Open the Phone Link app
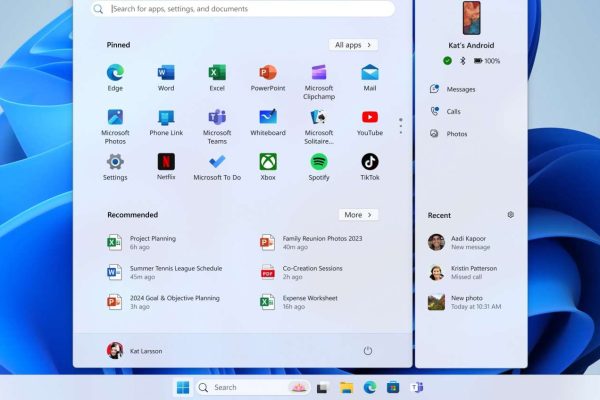Viewport: 600px width, 400px height. click(166, 123)
